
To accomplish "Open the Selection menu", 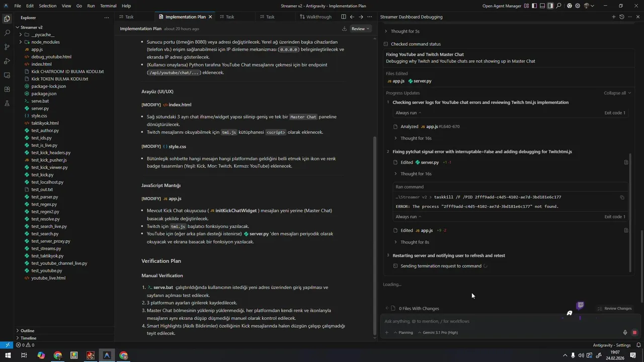I will [48, 6].
